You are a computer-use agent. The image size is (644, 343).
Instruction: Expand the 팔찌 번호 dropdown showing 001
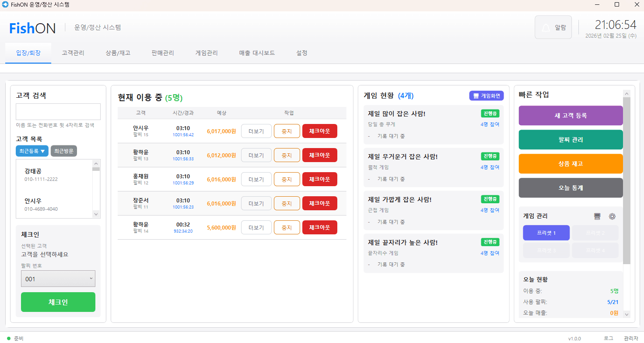(x=58, y=278)
